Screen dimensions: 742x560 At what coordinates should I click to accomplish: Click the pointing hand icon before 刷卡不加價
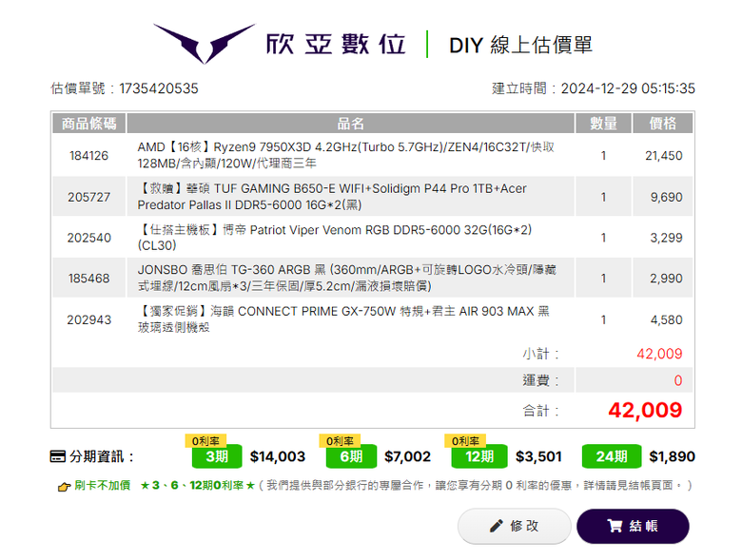coord(64,486)
